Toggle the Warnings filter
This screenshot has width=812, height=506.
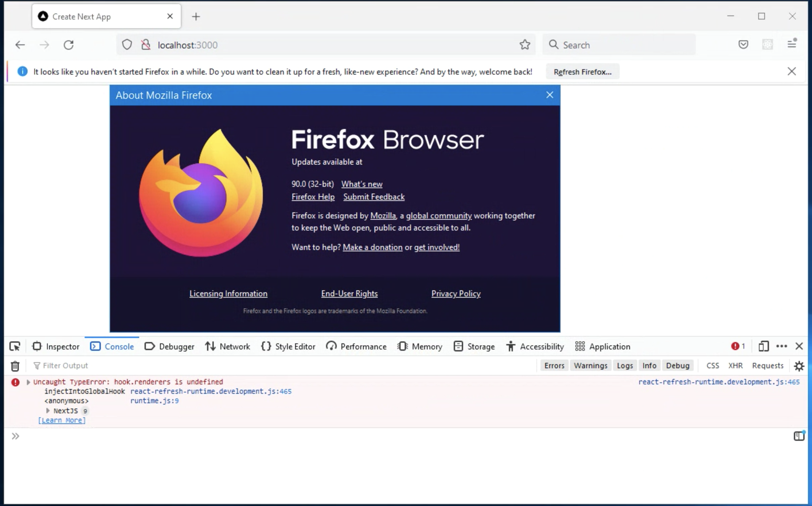pos(591,366)
